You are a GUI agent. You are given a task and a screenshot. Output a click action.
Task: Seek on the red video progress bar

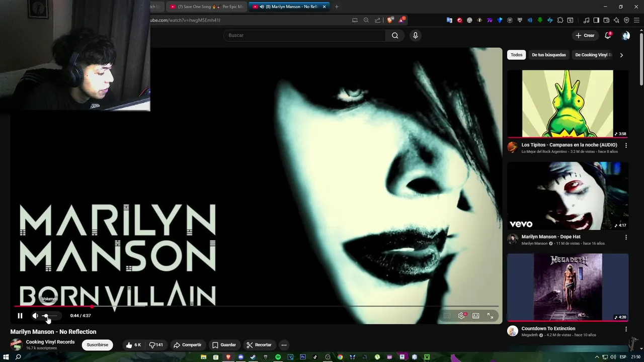256,306
